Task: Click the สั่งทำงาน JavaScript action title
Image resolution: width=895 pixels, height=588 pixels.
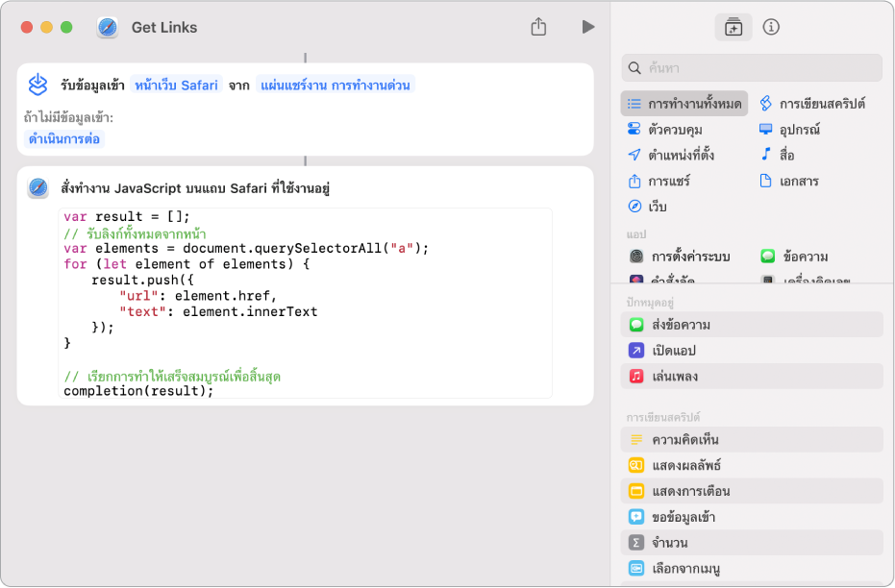Action: 195,188
